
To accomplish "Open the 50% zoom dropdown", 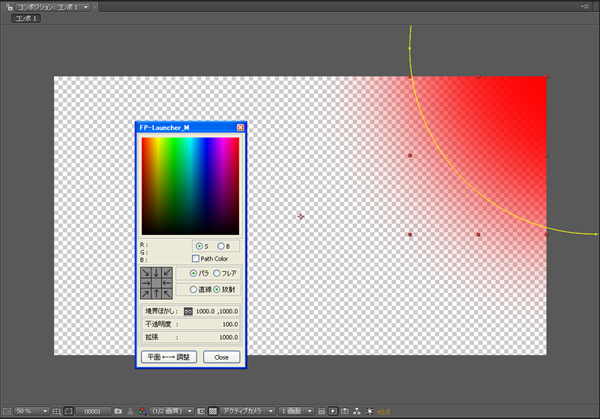I will [x=32, y=411].
